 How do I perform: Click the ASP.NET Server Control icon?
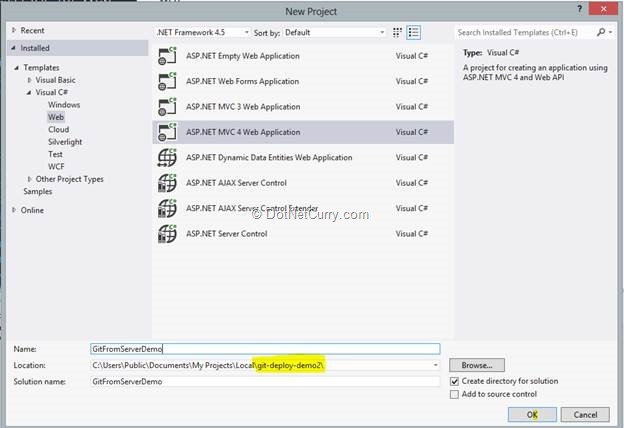167,234
